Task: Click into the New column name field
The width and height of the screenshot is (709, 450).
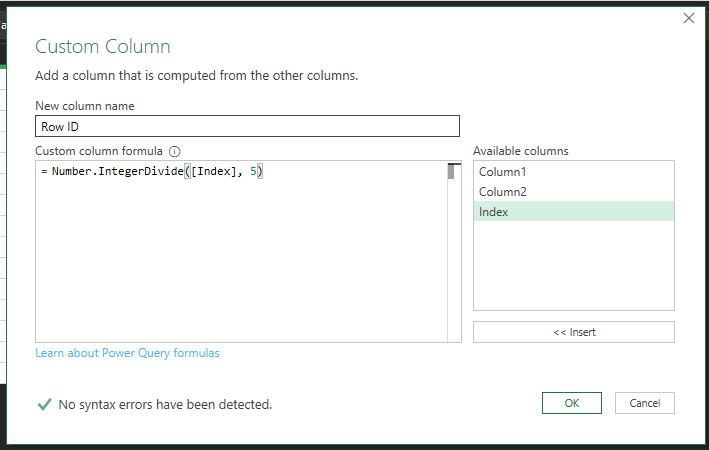Action: [247, 126]
